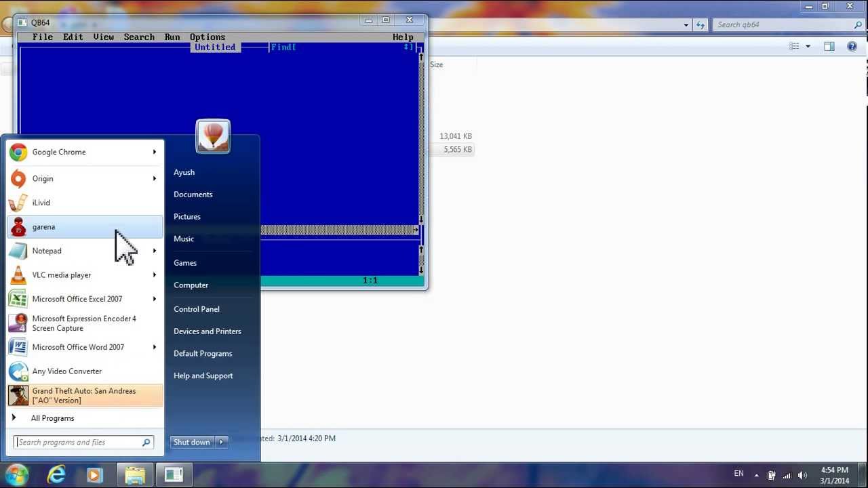
Task: Open the Shut down options arrow
Action: 221,442
